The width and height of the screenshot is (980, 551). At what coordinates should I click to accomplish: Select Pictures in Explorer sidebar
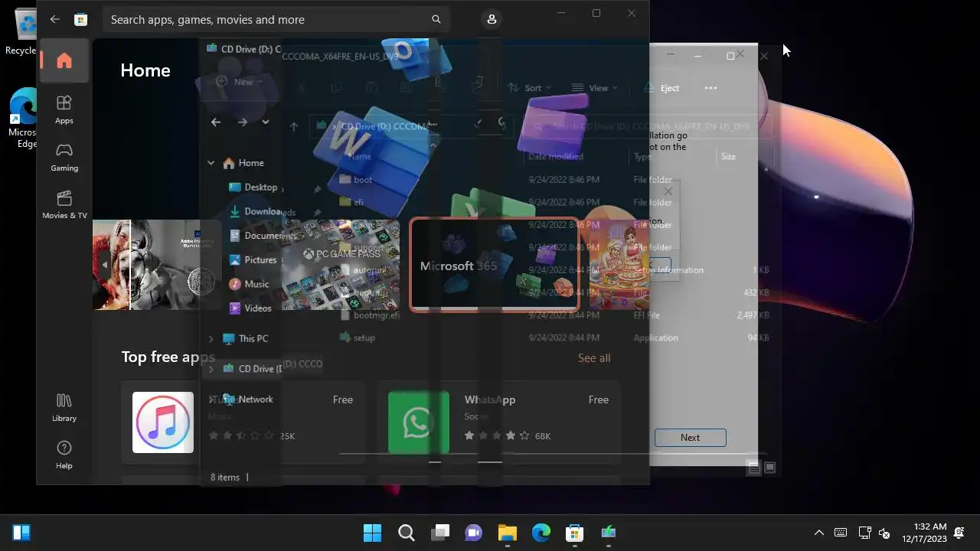(253, 260)
